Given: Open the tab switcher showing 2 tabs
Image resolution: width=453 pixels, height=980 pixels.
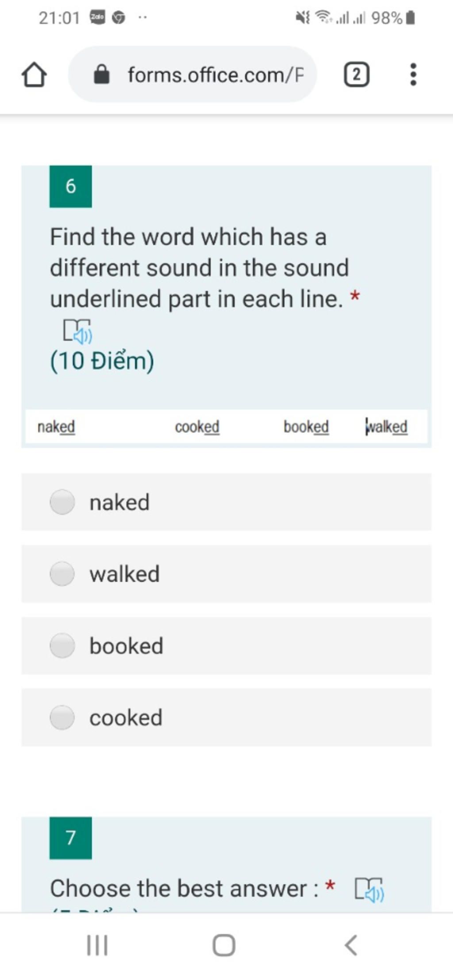Looking at the screenshot, I should click(x=357, y=74).
